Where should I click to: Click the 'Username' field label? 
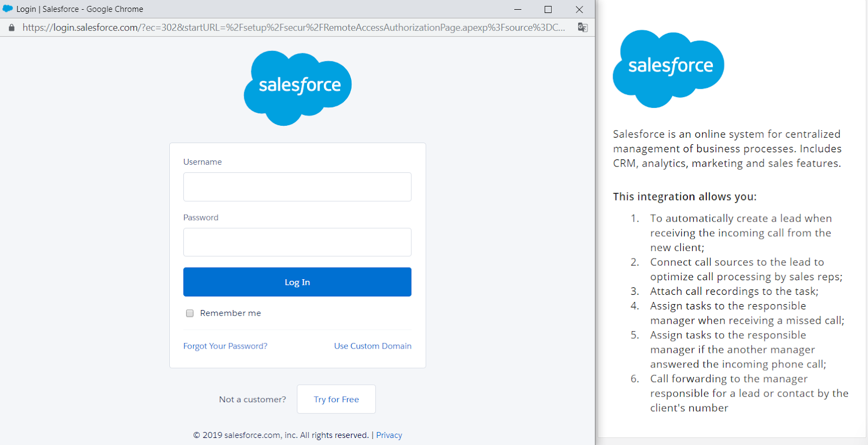(x=202, y=162)
